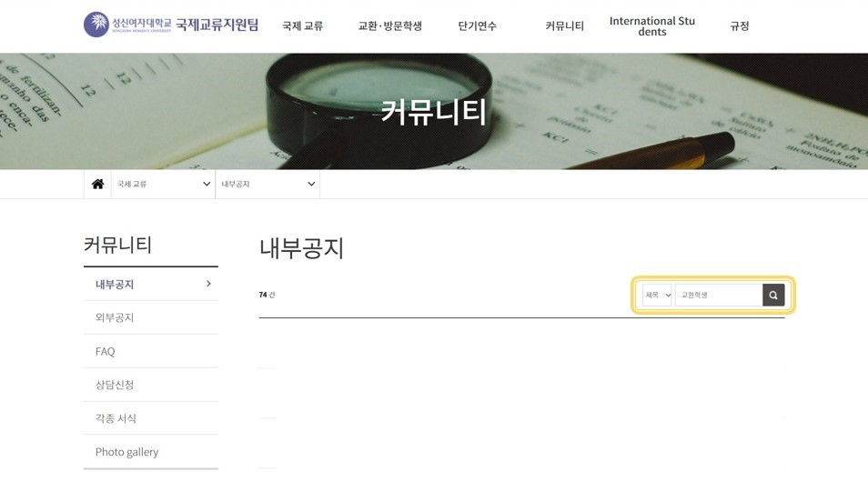Open Photo gallery in the sidebar

pos(150,452)
